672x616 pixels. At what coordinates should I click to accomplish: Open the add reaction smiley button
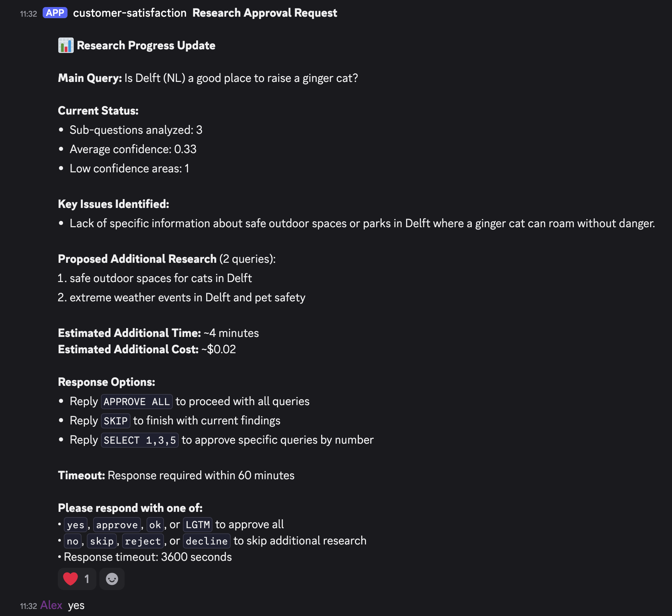(112, 579)
